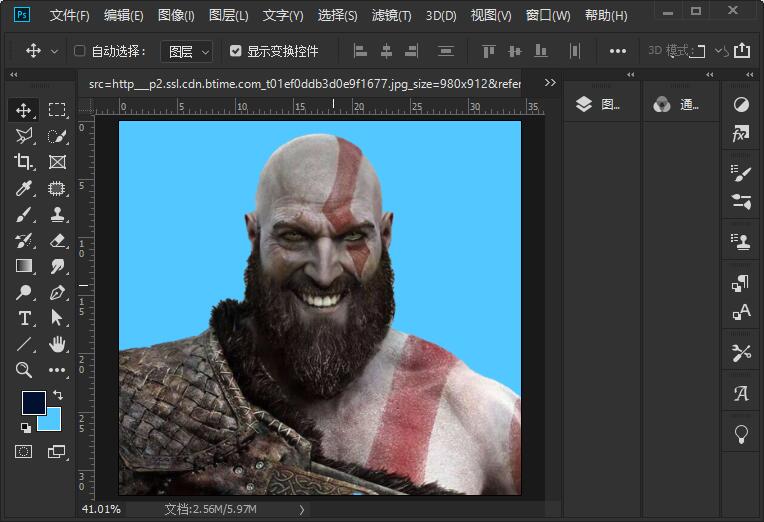Select the Brush tool
The height and width of the screenshot is (522, 764).
click(x=23, y=214)
